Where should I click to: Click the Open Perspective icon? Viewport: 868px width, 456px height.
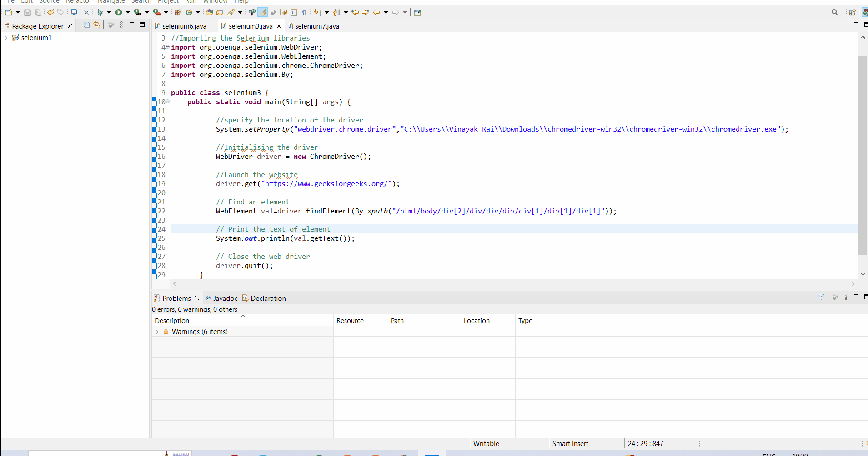(852, 12)
